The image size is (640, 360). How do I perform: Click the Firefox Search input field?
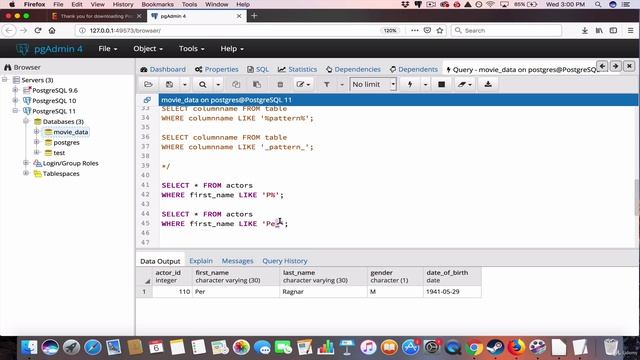point(506,30)
